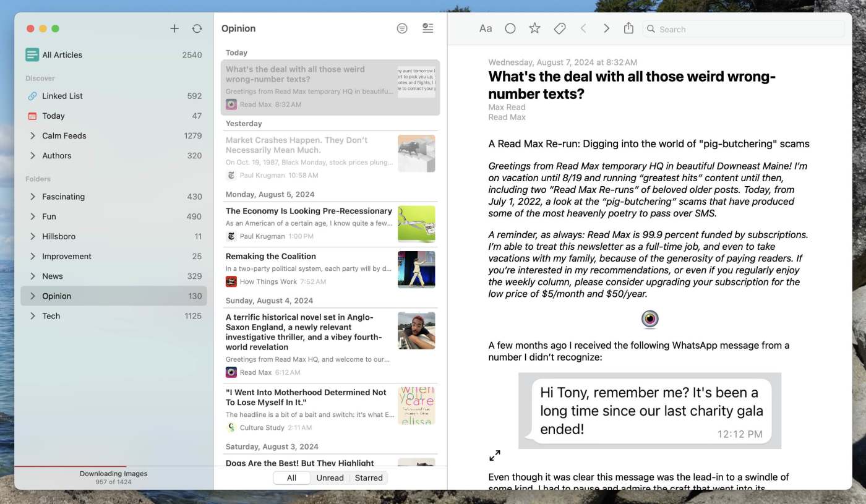Click the mark-all-as-read checklist icon

(427, 28)
